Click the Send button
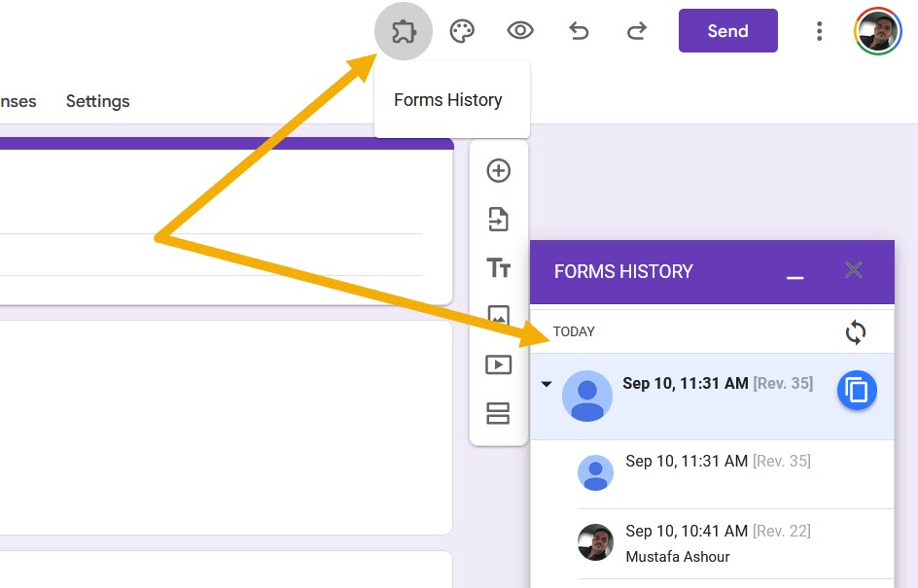The image size is (918, 588). point(727,30)
